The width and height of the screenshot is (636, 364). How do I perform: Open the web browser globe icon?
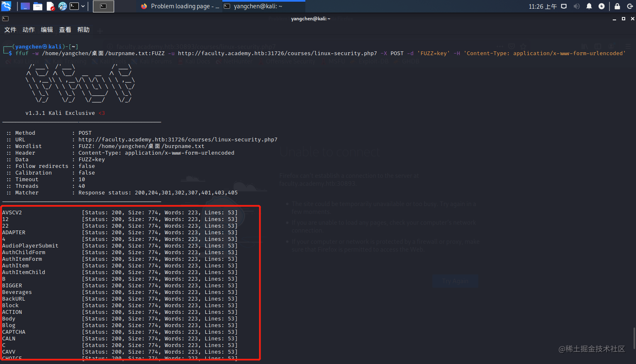(x=62, y=6)
